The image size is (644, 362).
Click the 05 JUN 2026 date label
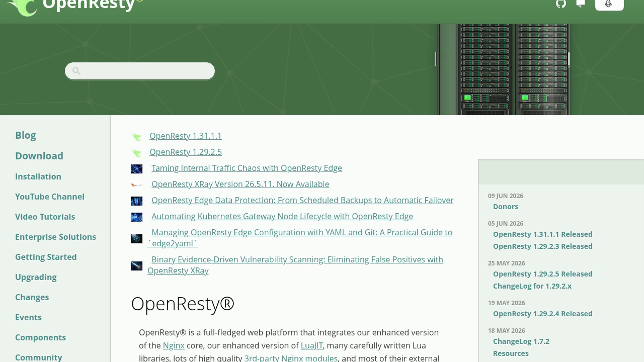(505, 223)
